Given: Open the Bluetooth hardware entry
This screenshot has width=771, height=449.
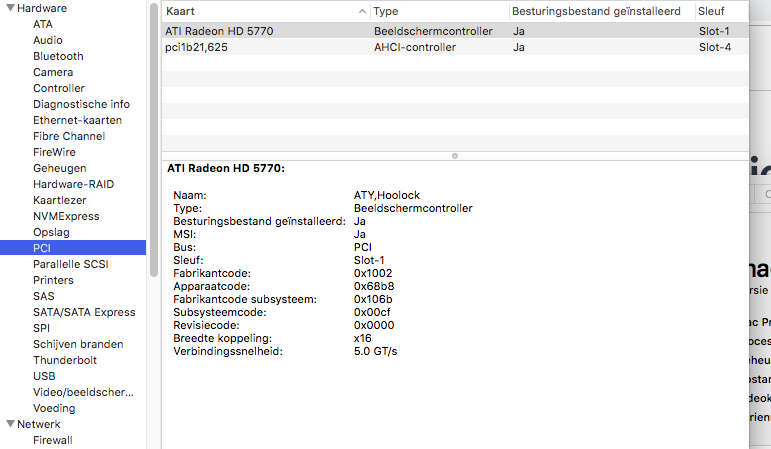Looking at the screenshot, I should pyautogui.click(x=58, y=56).
